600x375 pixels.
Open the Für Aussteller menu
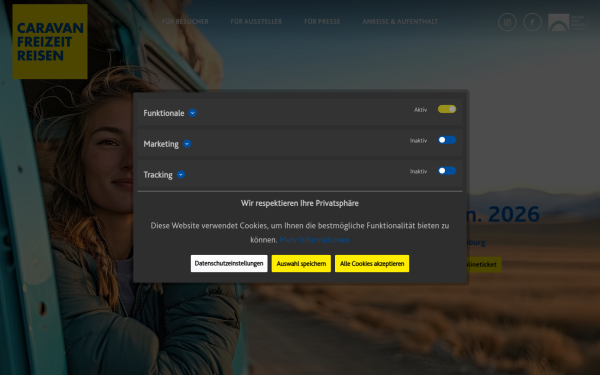(x=256, y=21)
